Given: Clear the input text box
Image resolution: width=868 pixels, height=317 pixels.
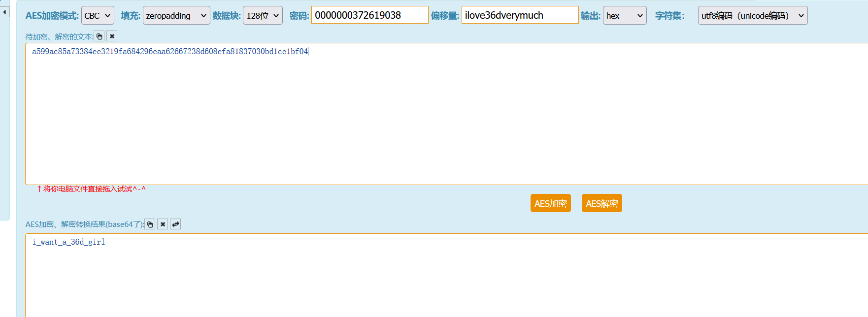Looking at the screenshot, I should (x=112, y=36).
